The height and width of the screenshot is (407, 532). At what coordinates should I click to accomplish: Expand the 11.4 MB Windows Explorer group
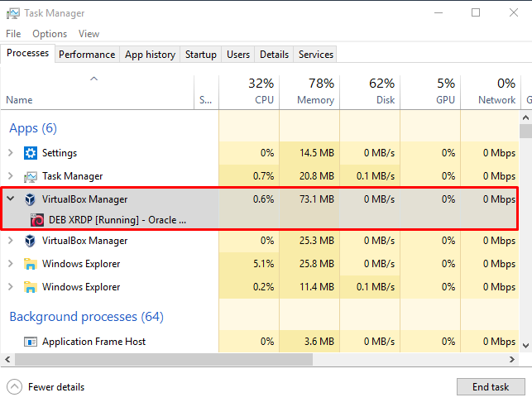coord(11,286)
